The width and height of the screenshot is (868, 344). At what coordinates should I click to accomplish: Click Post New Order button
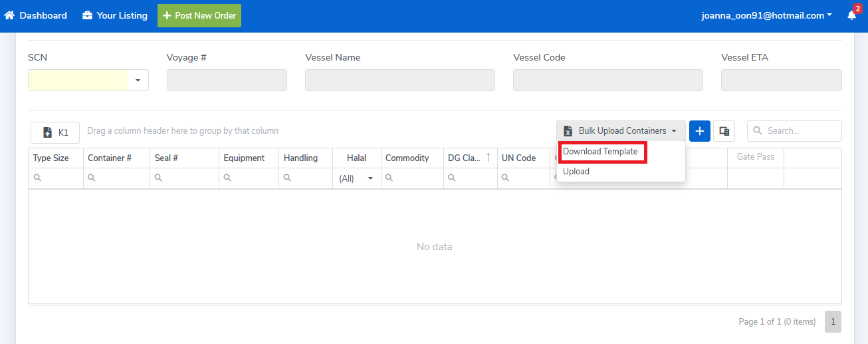199,15
